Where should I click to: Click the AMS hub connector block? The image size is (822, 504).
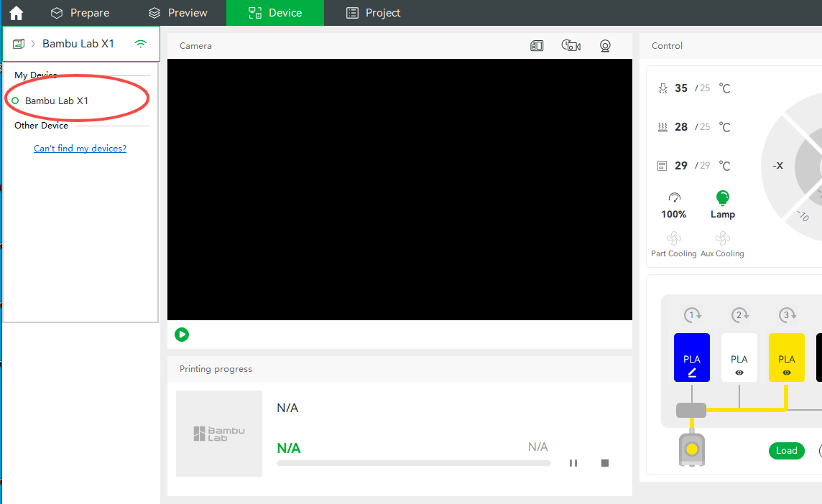(691, 410)
